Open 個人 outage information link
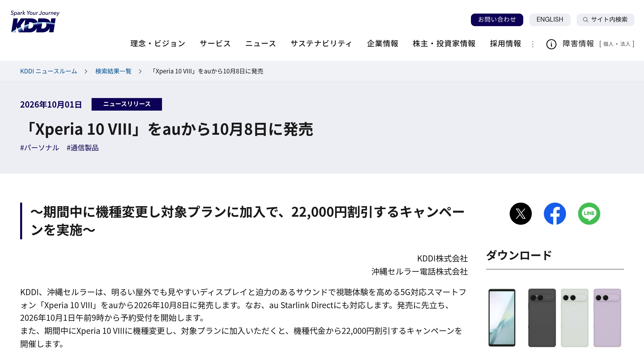Image resolution: width=644 pixels, height=362 pixels. 608,44
